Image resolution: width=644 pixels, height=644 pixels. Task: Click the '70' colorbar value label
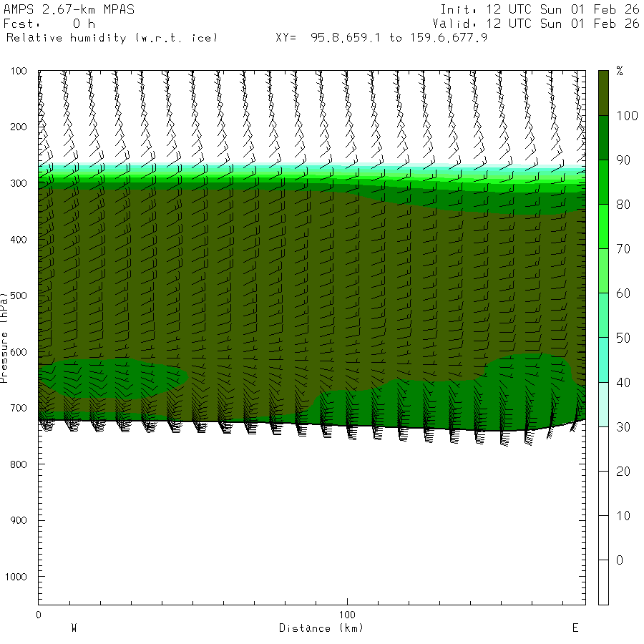[x=623, y=249]
